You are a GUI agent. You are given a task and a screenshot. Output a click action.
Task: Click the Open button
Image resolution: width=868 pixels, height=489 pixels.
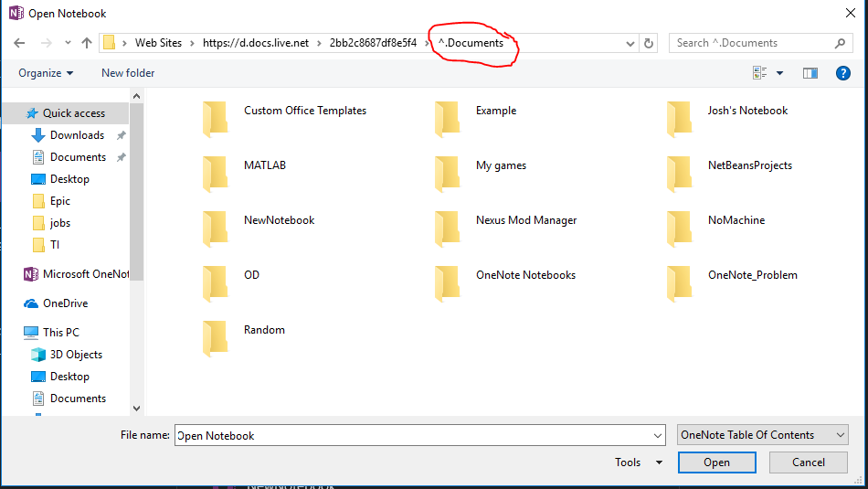717,462
